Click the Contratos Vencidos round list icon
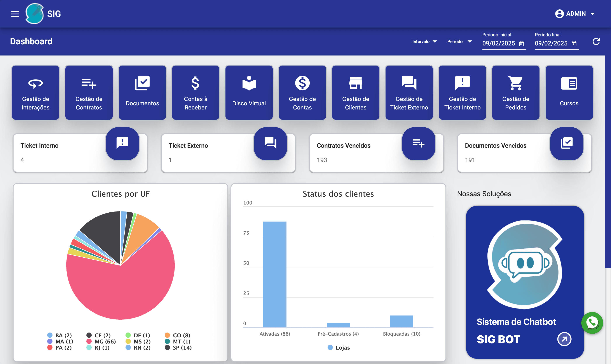 (x=418, y=143)
